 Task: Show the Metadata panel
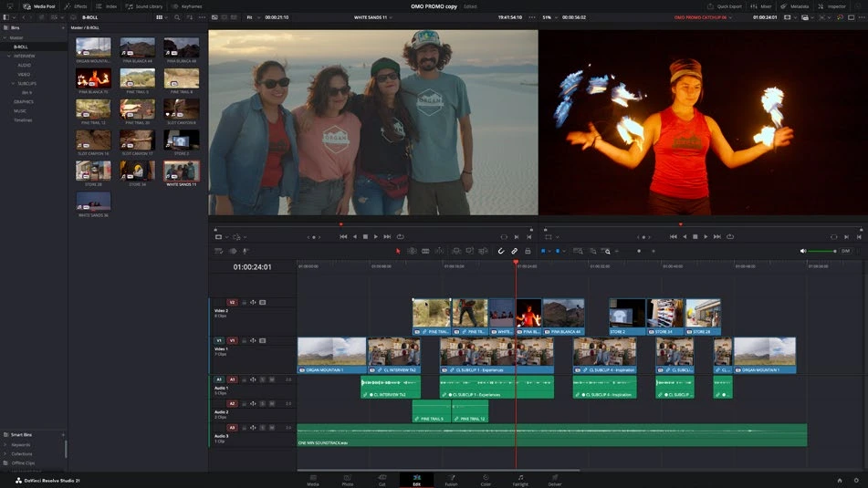tap(796, 6)
